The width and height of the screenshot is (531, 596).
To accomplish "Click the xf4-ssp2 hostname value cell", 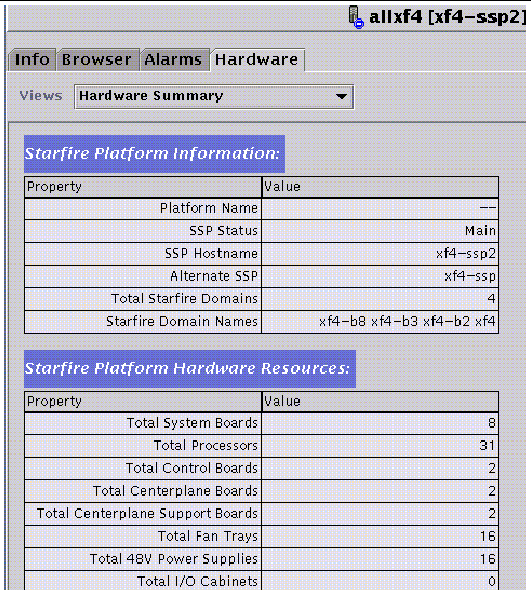I will click(380, 254).
